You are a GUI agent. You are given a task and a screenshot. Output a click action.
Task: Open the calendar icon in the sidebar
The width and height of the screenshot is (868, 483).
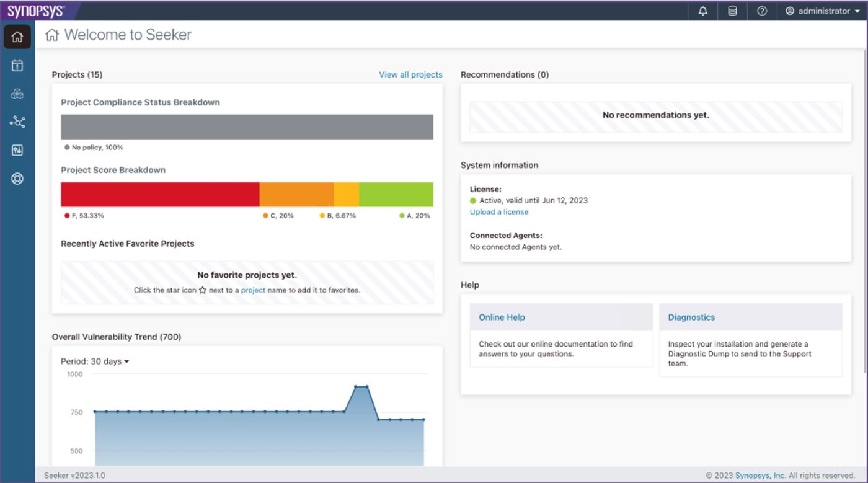tap(17, 65)
